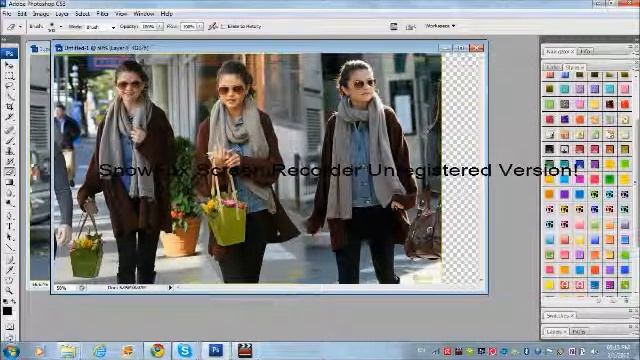Enable the Erase to History checkbox
Viewport: 640px width, 360px height.
coord(223,27)
